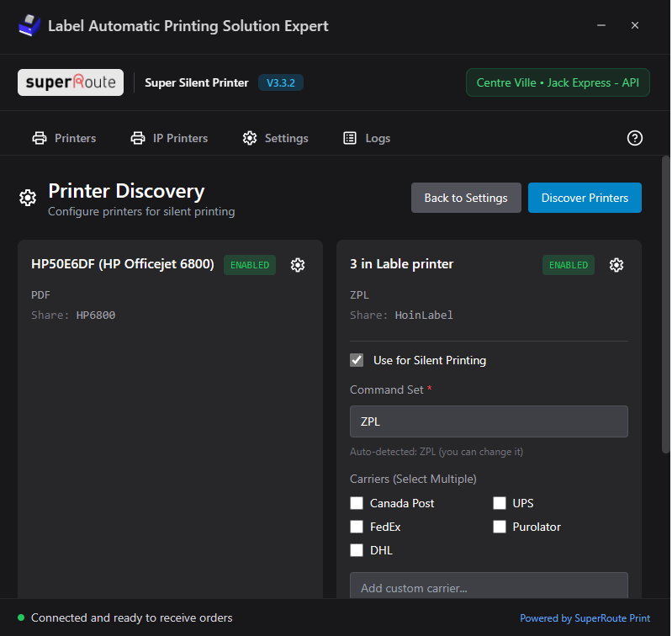This screenshot has width=672, height=636.
Task: Switch to the IP Printers tab
Action: [169, 138]
